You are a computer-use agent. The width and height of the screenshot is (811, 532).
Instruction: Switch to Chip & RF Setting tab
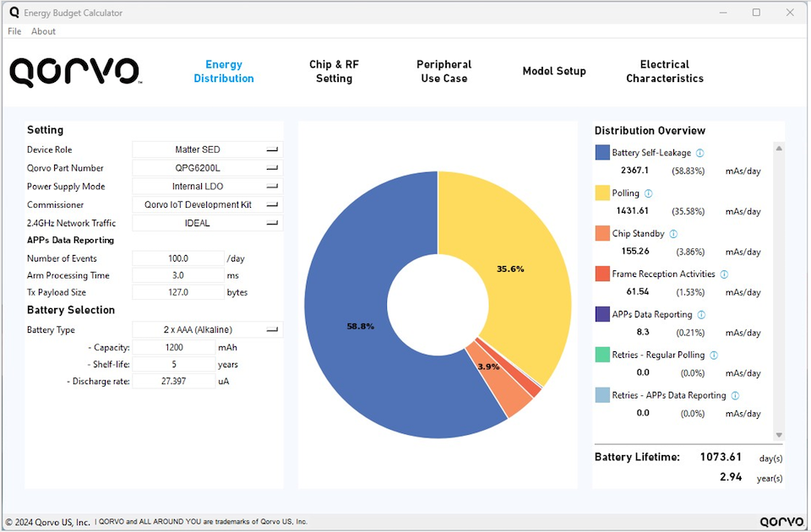334,72
